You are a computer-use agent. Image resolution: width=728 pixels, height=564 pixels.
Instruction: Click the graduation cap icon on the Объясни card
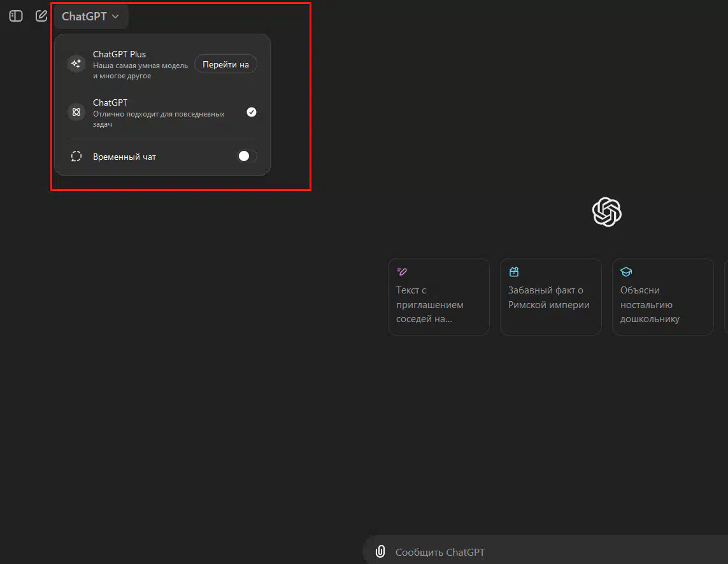point(626,272)
